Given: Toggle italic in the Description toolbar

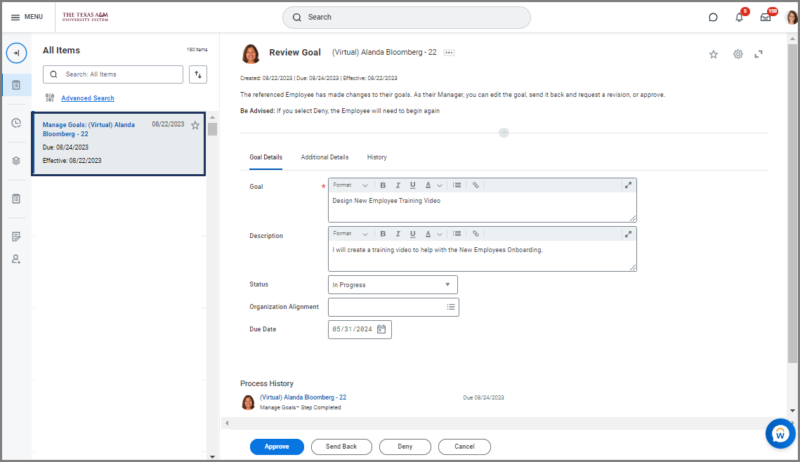Looking at the screenshot, I should click(x=397, y=233).
